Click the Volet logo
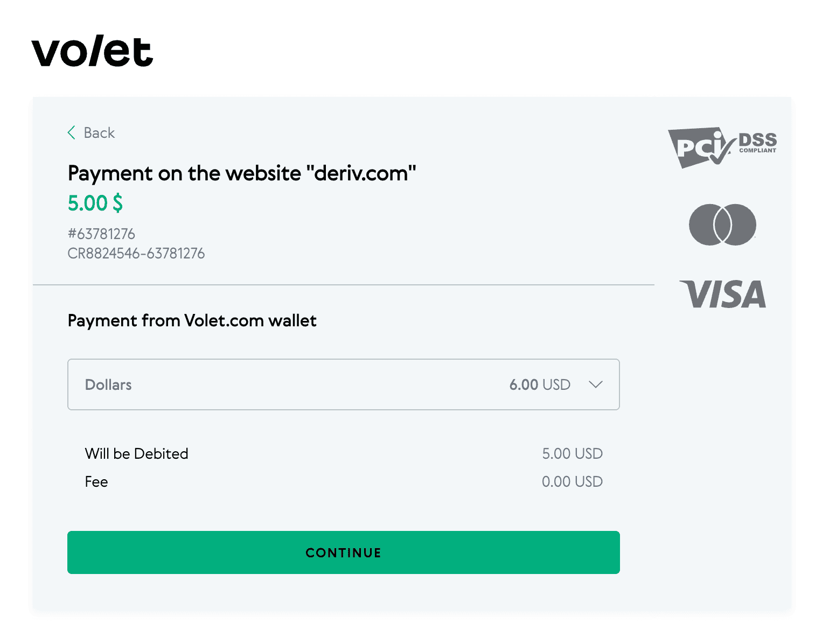Image resolution: width=822 pixels, height=644 pixels. (x=93, y=53)
